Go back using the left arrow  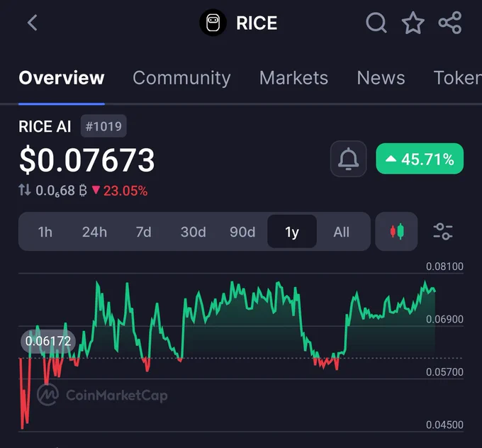tap(33, 23)
